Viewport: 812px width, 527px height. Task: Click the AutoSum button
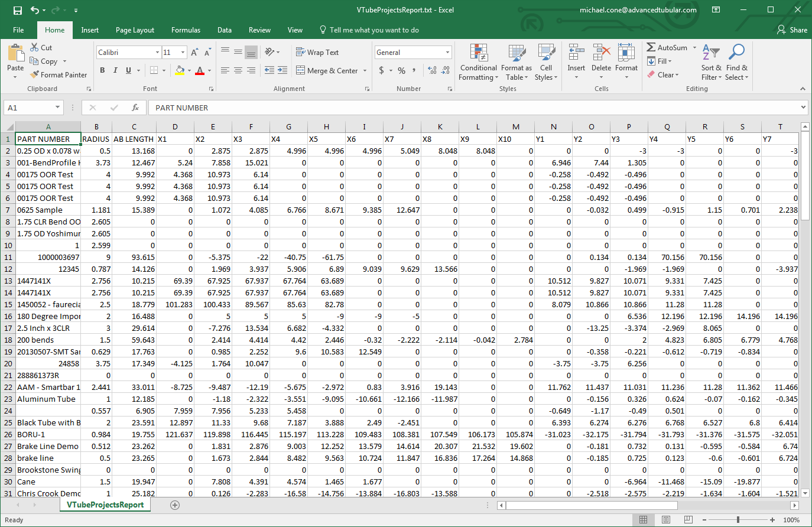667,47
